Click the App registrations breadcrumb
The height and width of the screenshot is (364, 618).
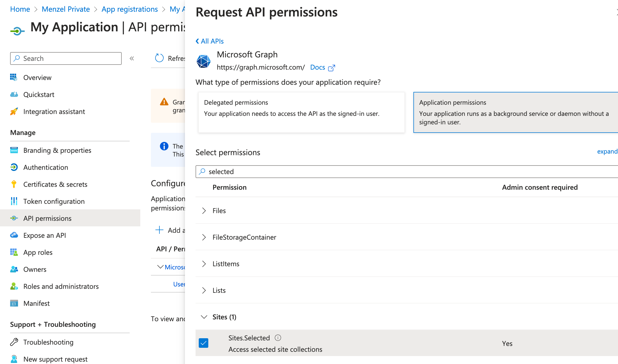pyautogui.click(x=130, y=9)
